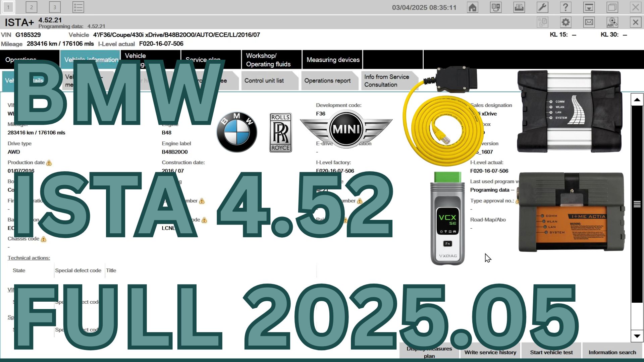644x362 pixels.
Task: Click the Title column header
Action: pyautogui.click(x=111, y=270)
